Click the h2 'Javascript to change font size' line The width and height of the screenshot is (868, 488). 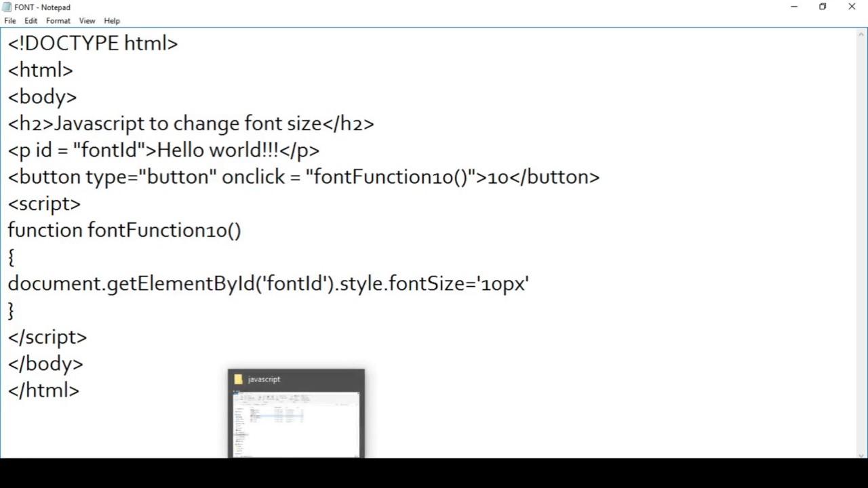[x=191, y=123]
